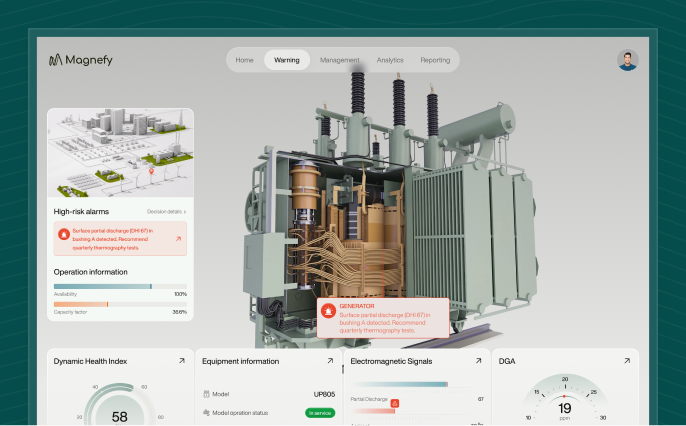This screenshot has height=426, width=686.
Task: Click the alarm icon in high-risk alert
Action: tap(64, 234)
